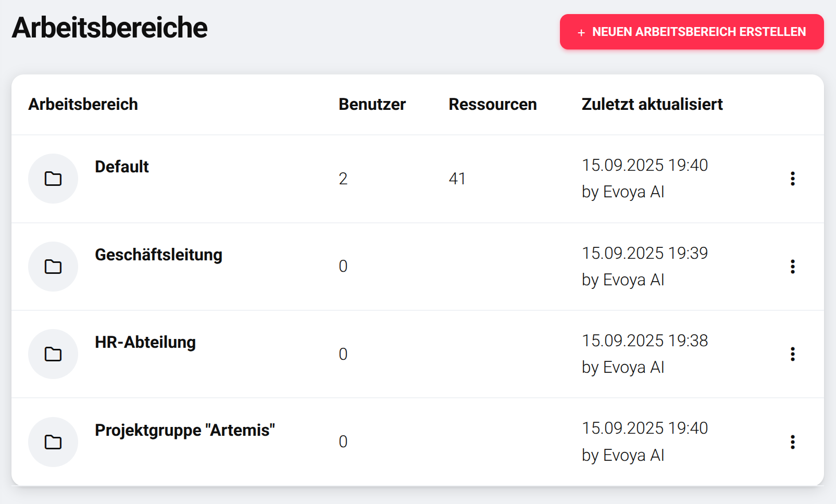This screenshot has height=504, width=836.
Task: Open the three-dot menu for Default
Action: coord(793,179)
